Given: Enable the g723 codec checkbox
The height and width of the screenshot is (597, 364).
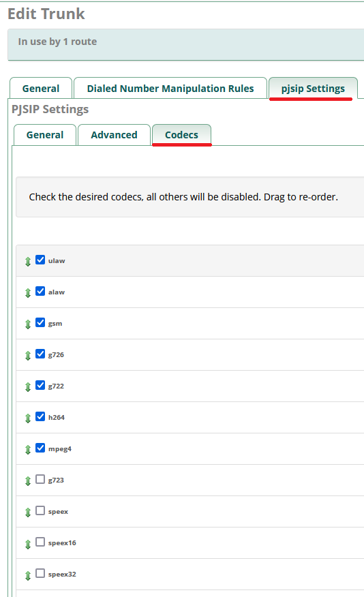Looking at the screenshot, I should tap(40, 479).
